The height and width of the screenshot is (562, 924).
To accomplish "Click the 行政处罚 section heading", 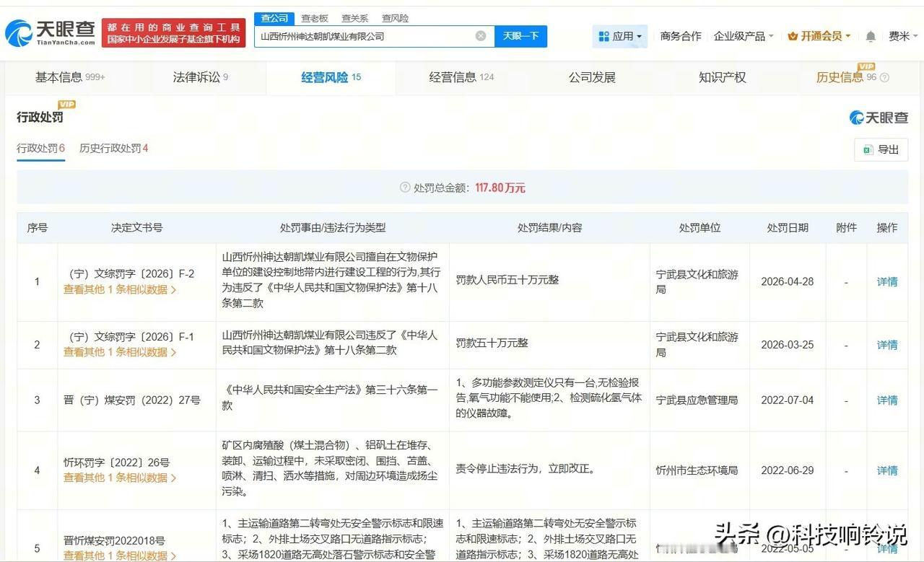I will coord(40,118).
